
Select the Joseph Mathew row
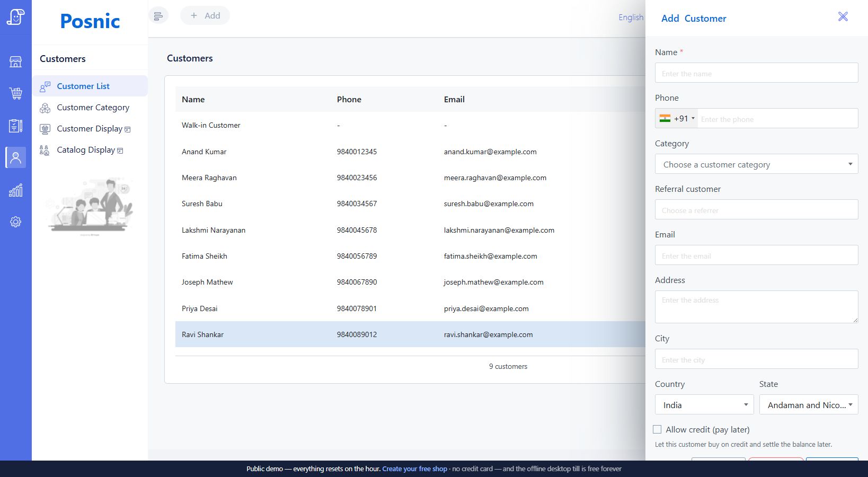coord(410,282)
